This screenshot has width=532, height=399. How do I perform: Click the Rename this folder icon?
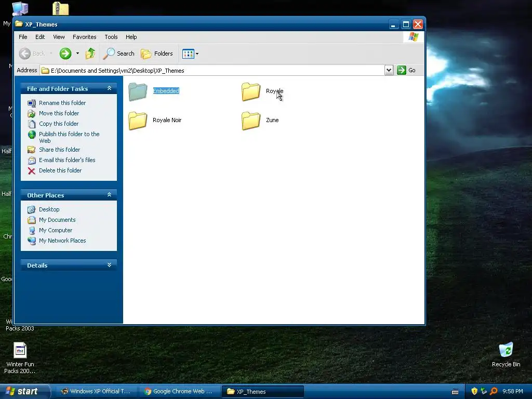pos(32,103)
